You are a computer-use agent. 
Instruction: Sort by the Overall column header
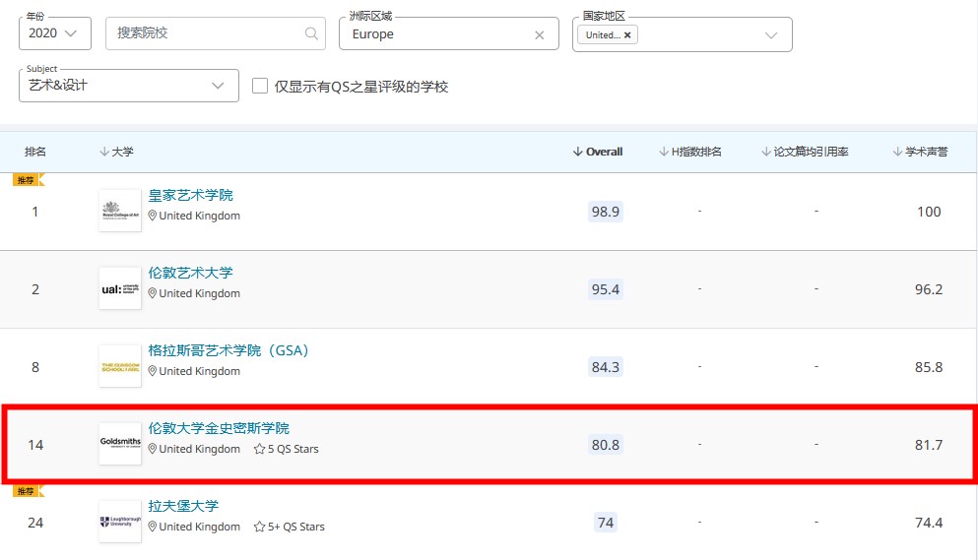[x=598, y=152]
